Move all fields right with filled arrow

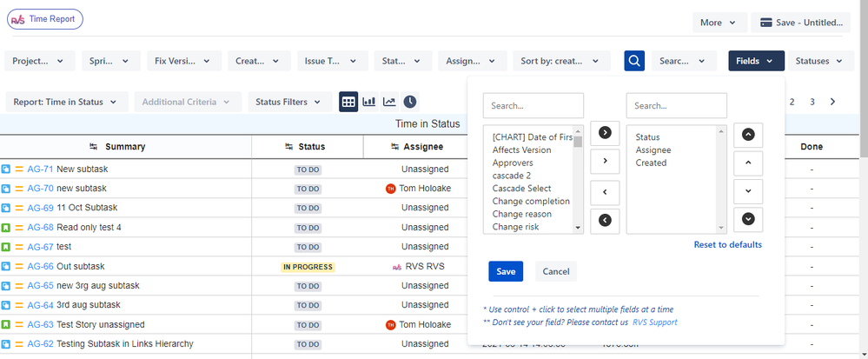tap(605, 133)
